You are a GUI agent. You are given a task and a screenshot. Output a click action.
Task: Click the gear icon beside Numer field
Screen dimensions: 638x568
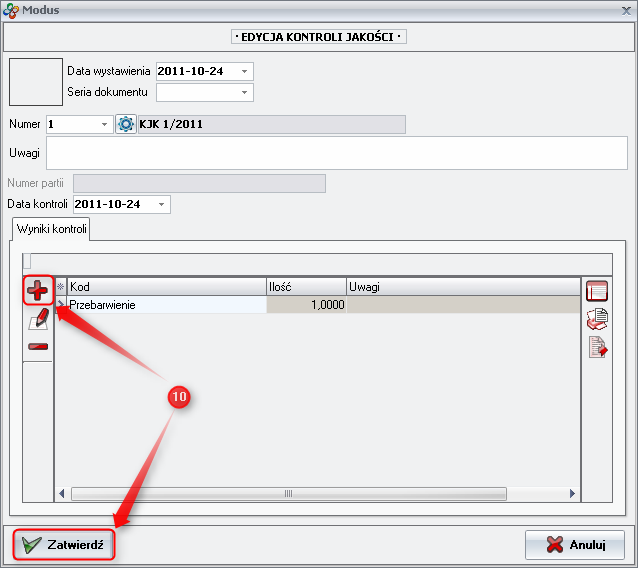[x=126, y=124]
